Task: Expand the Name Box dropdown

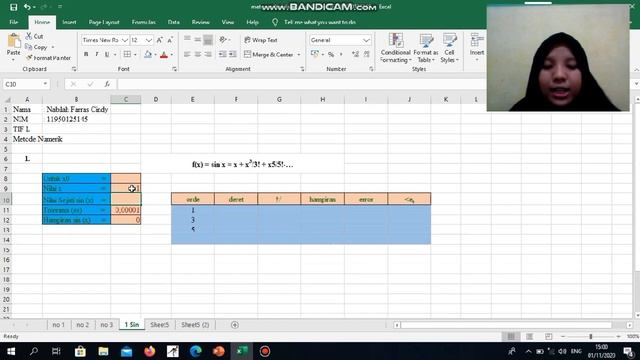Action: [x=45, y=84]
